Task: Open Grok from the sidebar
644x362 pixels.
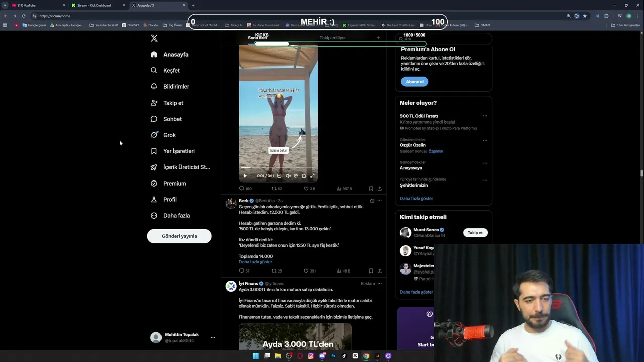Action: pos(164,135)
